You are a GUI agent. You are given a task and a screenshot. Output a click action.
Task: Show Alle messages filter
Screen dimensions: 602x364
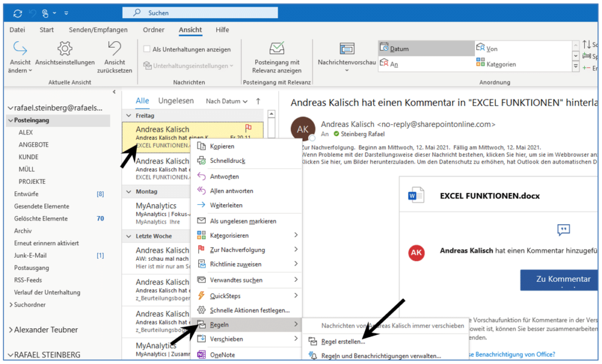(142, 101)
